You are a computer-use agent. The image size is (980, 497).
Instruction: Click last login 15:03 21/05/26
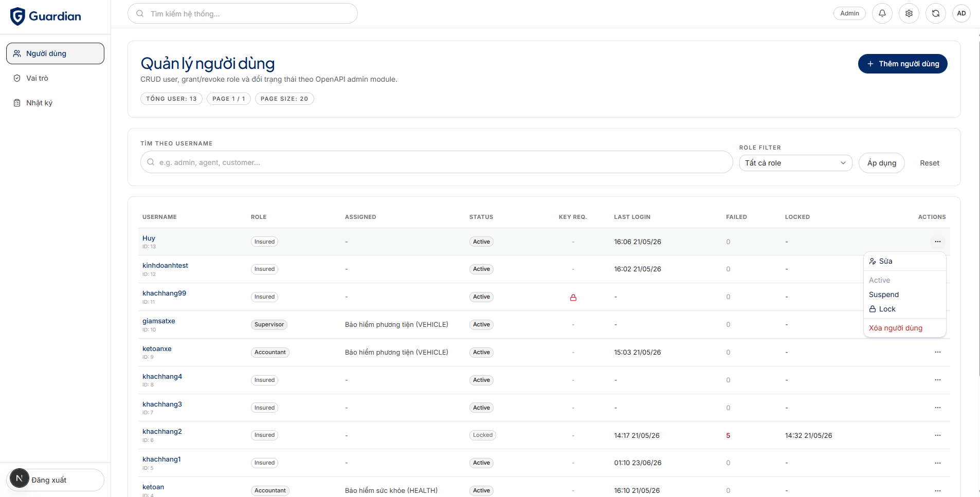coord(638,352)
